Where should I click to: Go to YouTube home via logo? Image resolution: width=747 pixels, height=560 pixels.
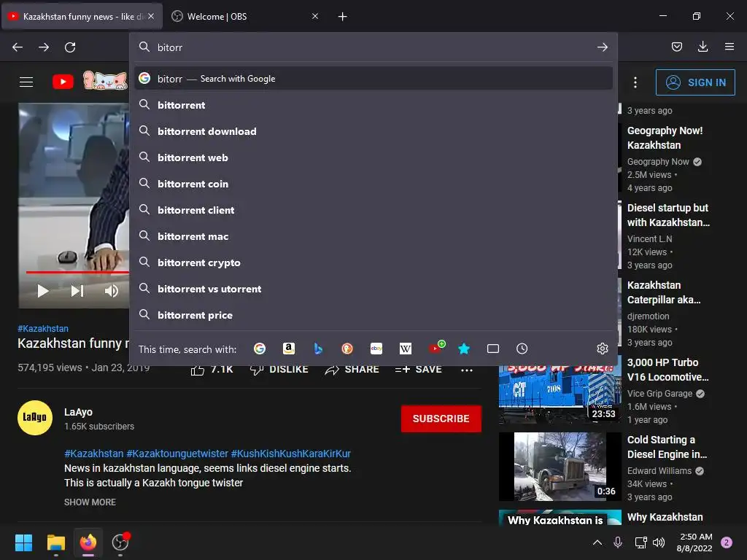63,82
